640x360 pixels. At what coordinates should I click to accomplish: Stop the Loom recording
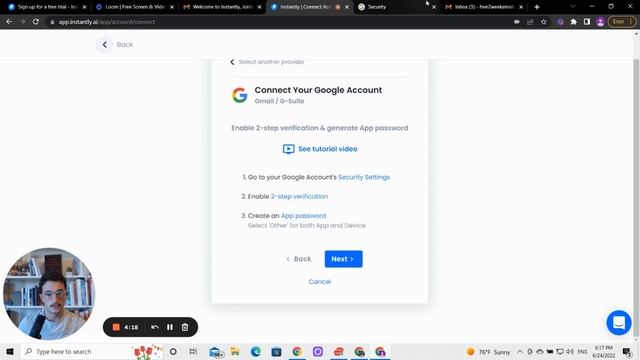click(116, 327)
